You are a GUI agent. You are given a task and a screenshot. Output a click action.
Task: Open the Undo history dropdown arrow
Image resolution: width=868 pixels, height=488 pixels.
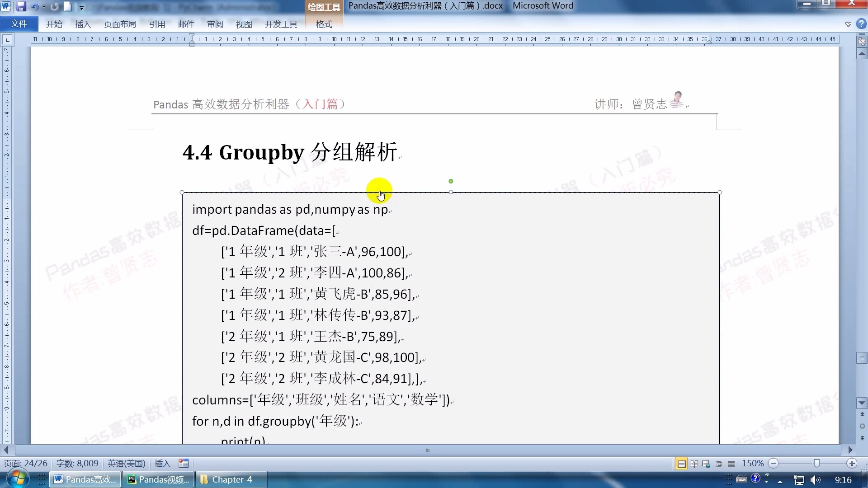pos(44,7)
